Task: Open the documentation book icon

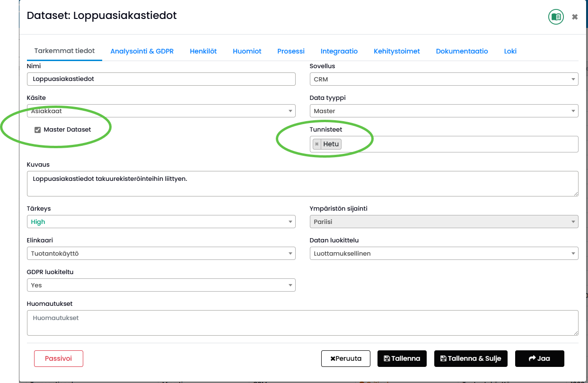Action: pyautogui.click(x=556, y=17)
